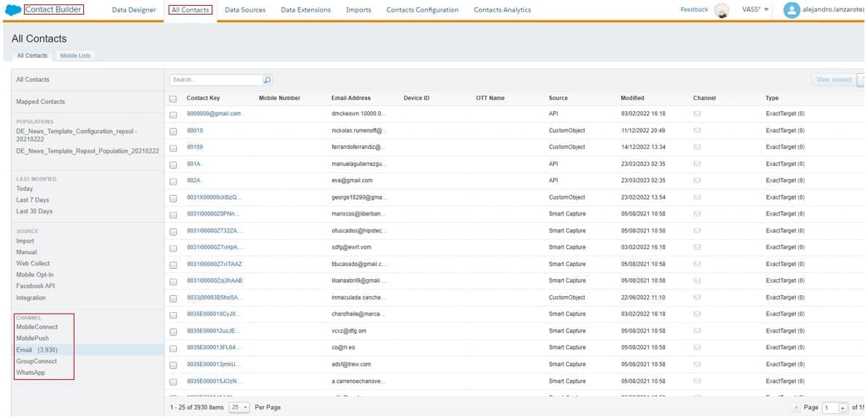Screen dimensions: 868x418
Task: Open the Contact Builder app switcher menu
Action: (x=53, y=9)
